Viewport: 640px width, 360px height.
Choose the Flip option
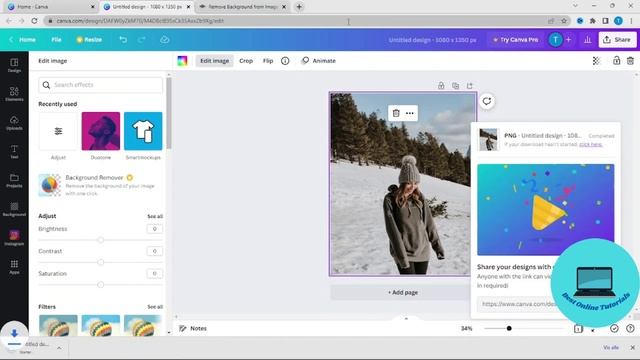tap(268, 61)
